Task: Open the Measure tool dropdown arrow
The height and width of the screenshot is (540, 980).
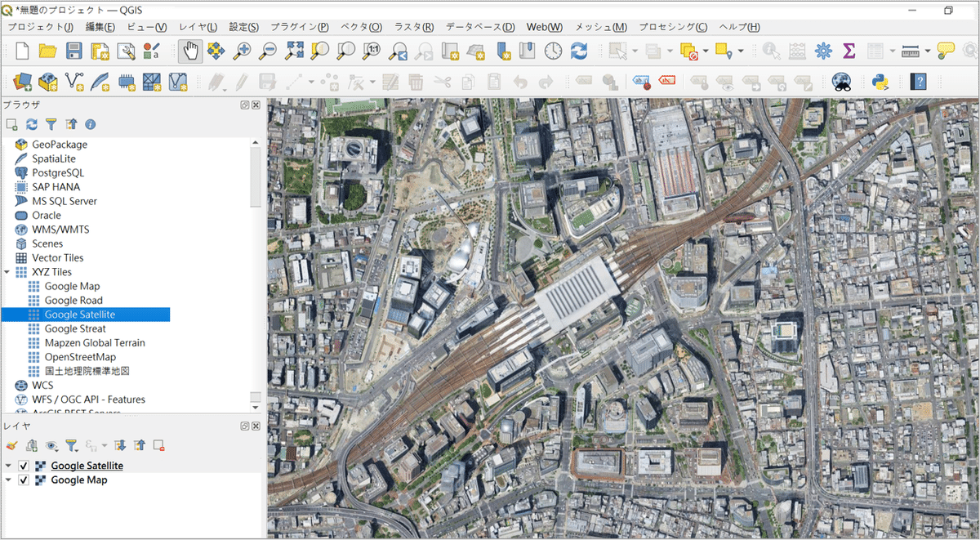Action: point(928,51)
